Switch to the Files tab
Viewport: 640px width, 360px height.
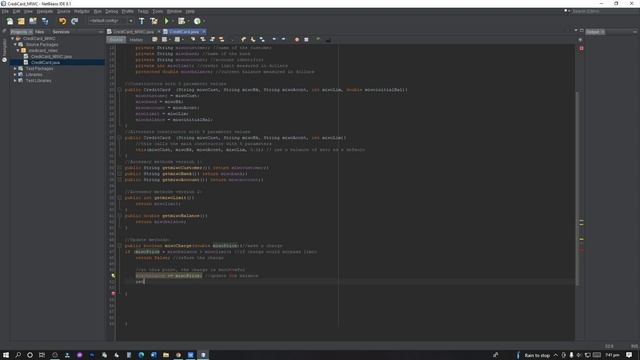coord(40,32)
